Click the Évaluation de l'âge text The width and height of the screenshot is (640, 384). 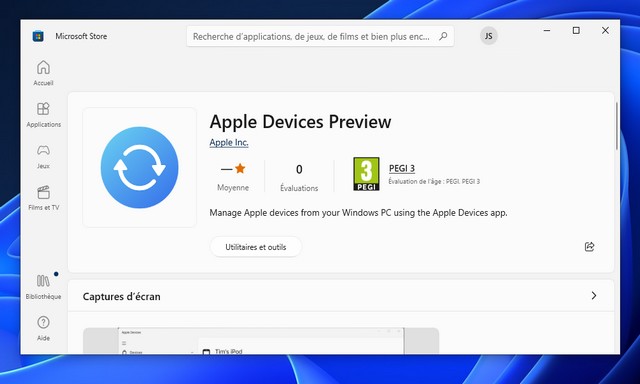click(x=434, y=182)
